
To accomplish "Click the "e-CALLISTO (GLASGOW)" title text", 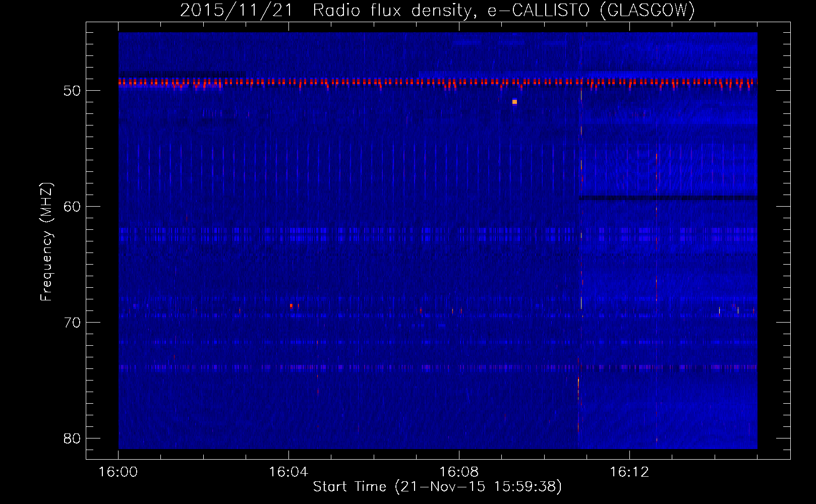I will pyautogui.click(x=591, y=10).
